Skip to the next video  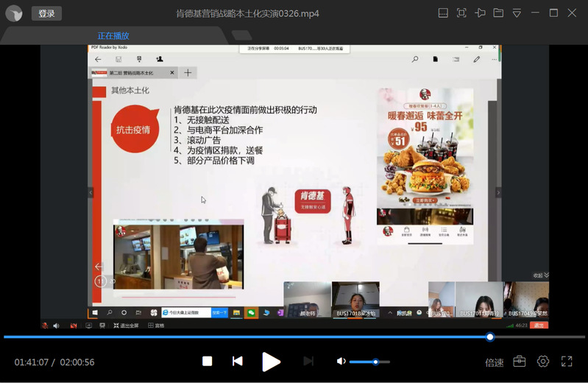(308, 361)
